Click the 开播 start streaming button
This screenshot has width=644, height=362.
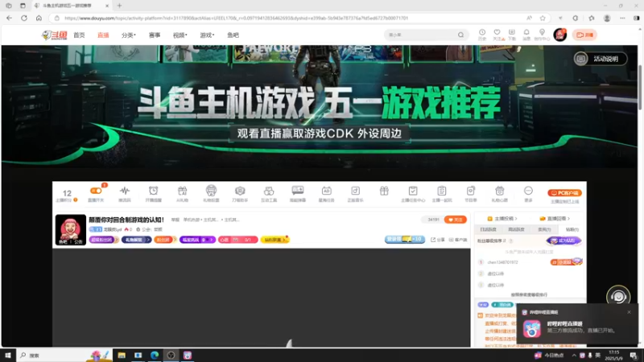point(584,35)
